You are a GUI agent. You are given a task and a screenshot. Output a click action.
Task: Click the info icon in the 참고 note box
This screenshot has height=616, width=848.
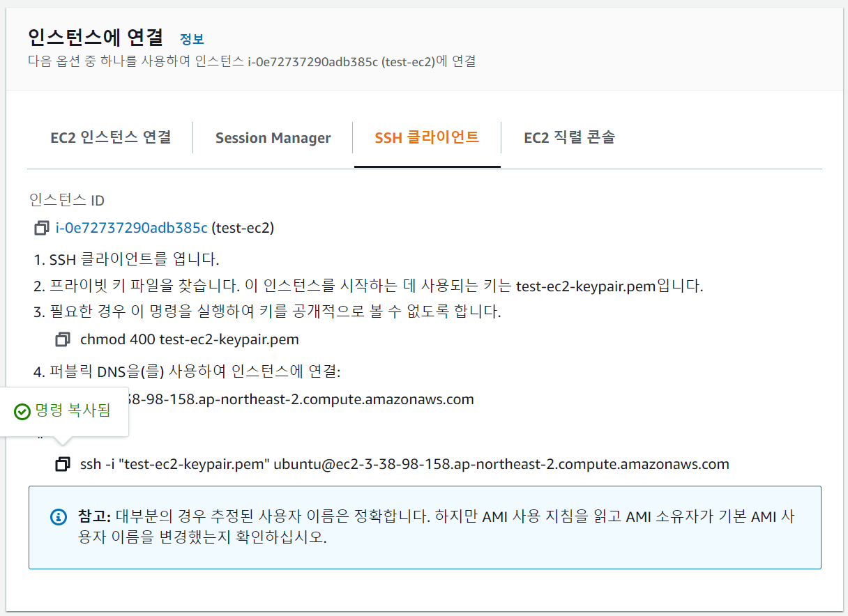pos(58,517)
